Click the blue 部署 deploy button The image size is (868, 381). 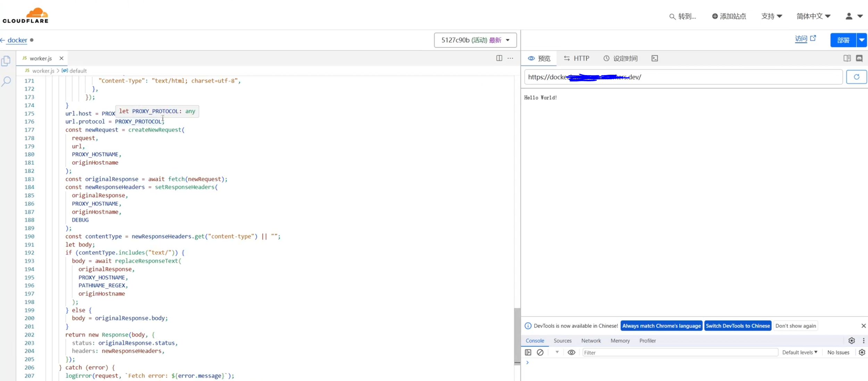pos(843,40)
